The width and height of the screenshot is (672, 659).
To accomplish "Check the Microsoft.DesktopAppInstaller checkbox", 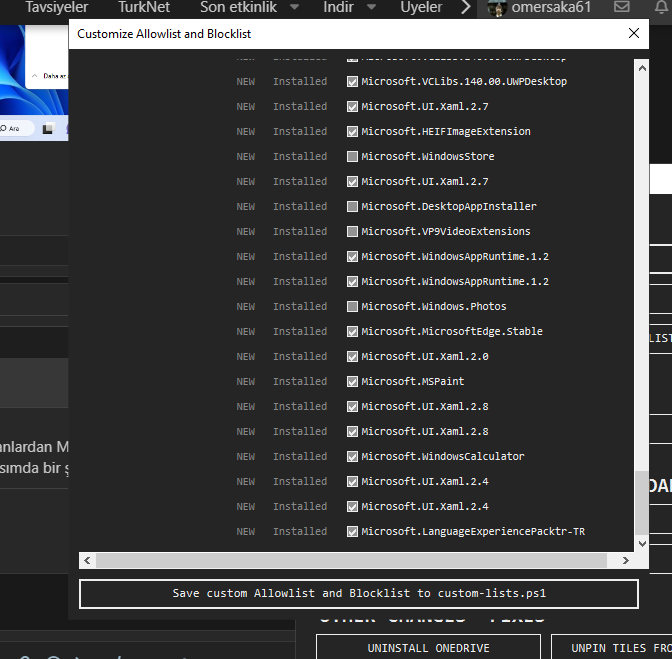I will tap(352, 207).
